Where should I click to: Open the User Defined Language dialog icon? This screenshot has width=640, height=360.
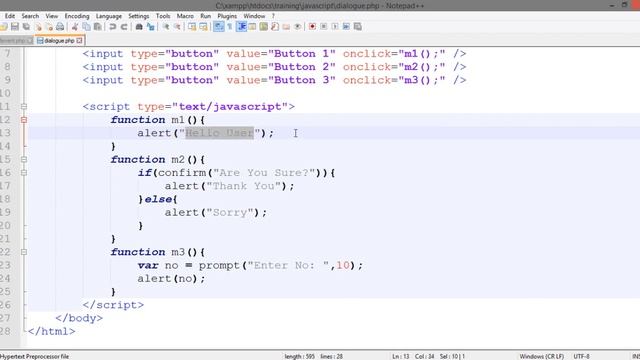[x=252, y=27]
